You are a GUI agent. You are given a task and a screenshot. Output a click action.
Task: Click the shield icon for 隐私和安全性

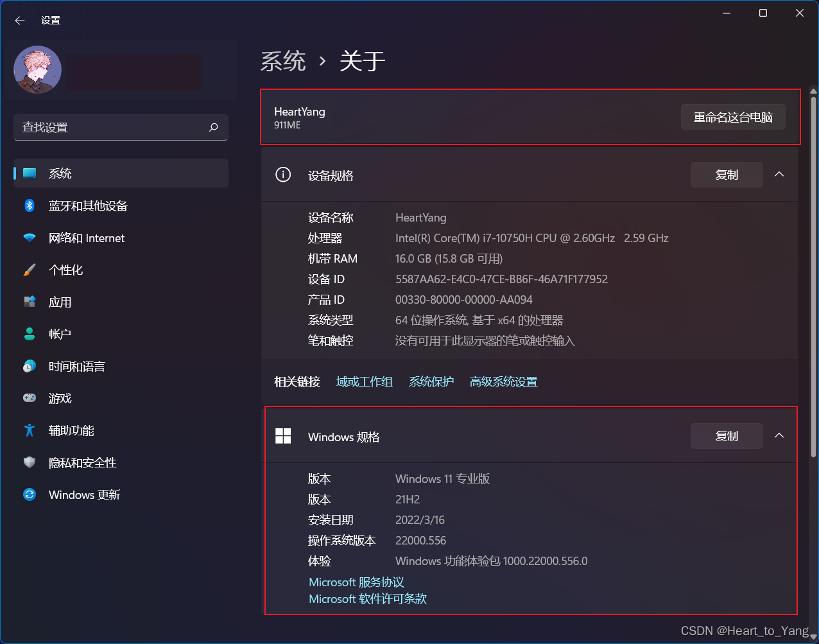[30, 462]
